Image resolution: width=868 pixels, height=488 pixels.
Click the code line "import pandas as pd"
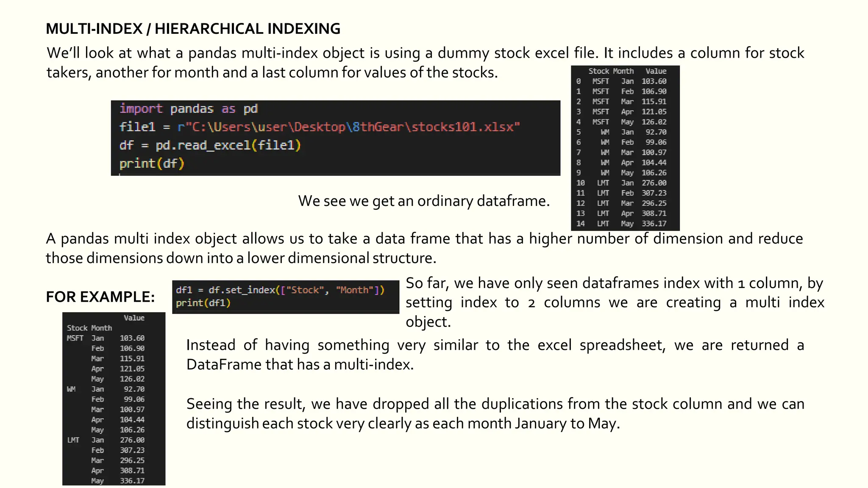[x=189, y=109]
